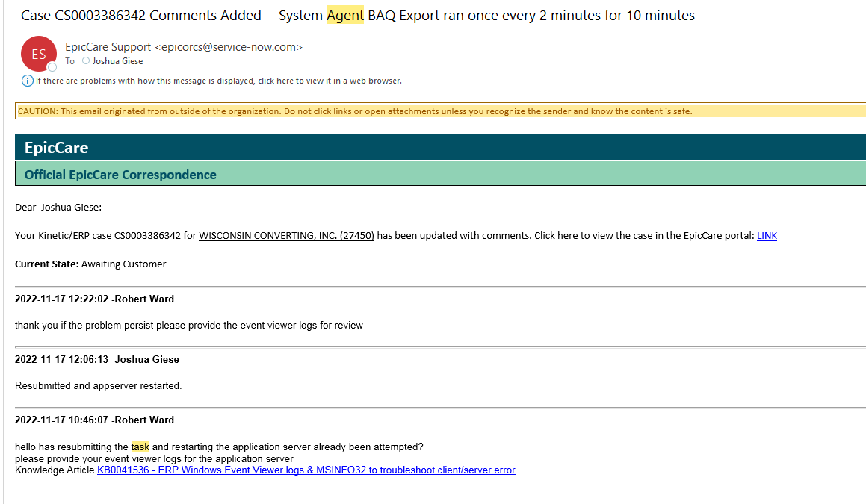Click highlighted word task in comment
The height and width of the screenshot is (504, 866).
(x=140, y=447)
